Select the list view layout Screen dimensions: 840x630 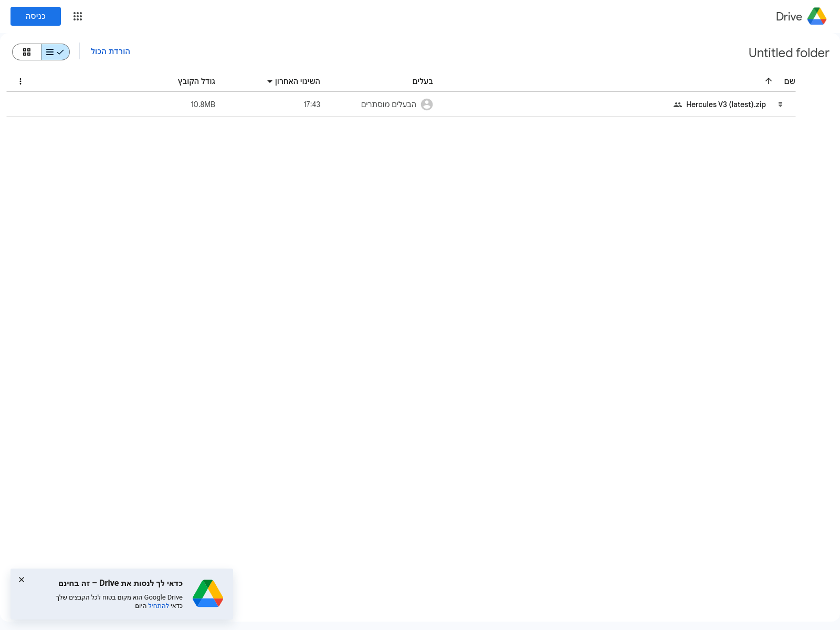coord(55,52)
